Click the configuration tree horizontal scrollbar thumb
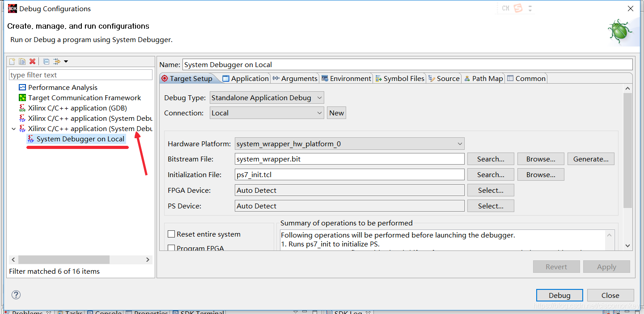The height and width of the screenshot is (314, 644). (64, 259)
